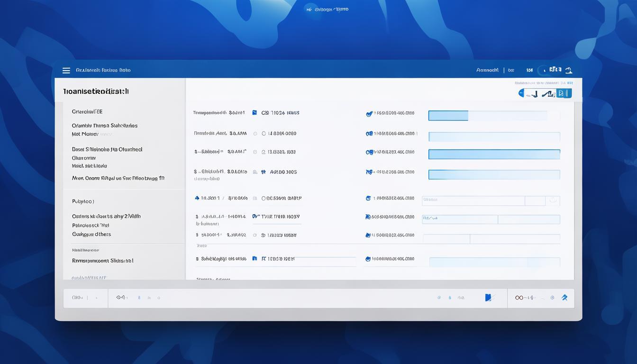Click the progress bar in the fourth row
The height and width of the screenshot is (364, 637).
pos(494,174)
